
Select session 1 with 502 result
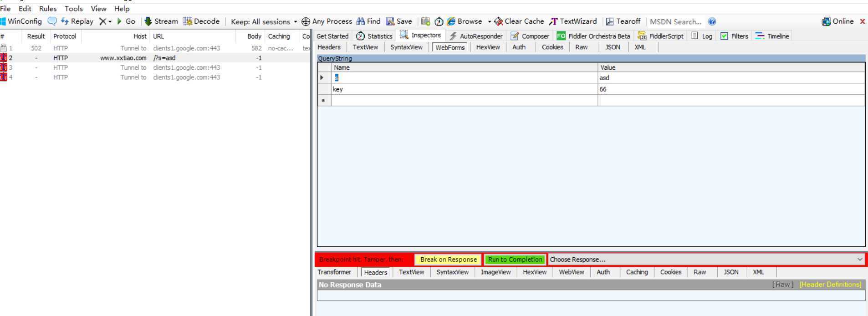pyautogui.click(x=155, y=48)
